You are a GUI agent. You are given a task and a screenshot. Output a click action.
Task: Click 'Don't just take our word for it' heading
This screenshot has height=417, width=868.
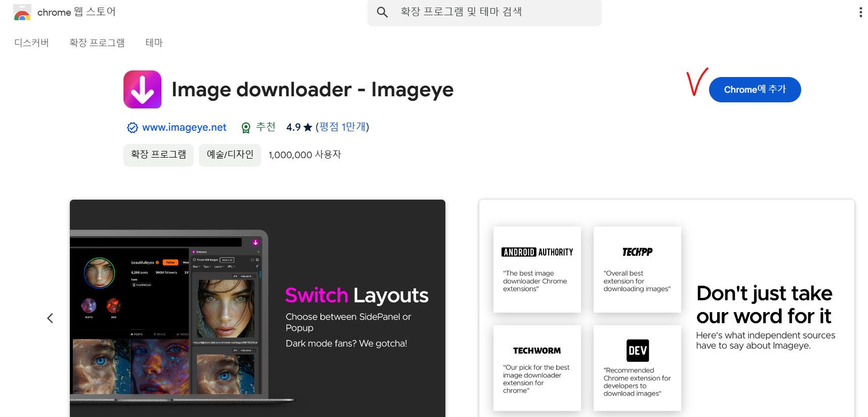[764, 305]
